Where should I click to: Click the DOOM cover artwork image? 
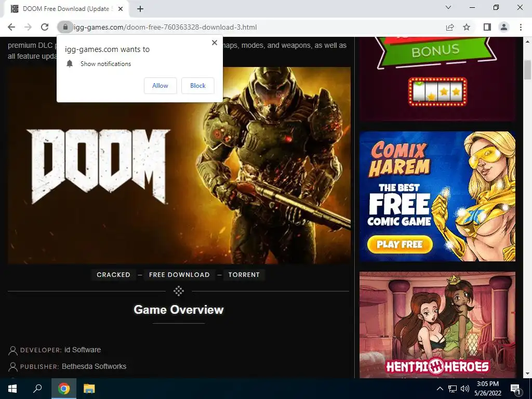179,165
